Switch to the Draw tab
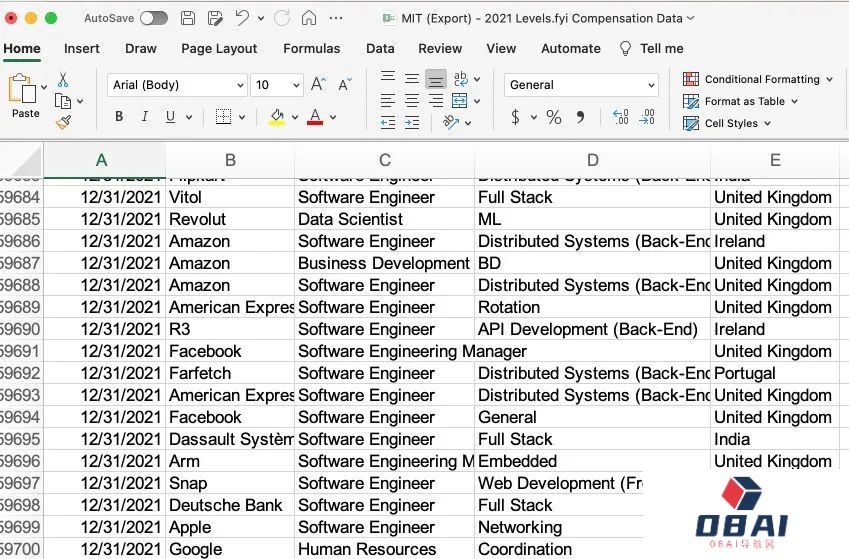The height and width of the screenshot is (559, 849). tap(141, 49)
